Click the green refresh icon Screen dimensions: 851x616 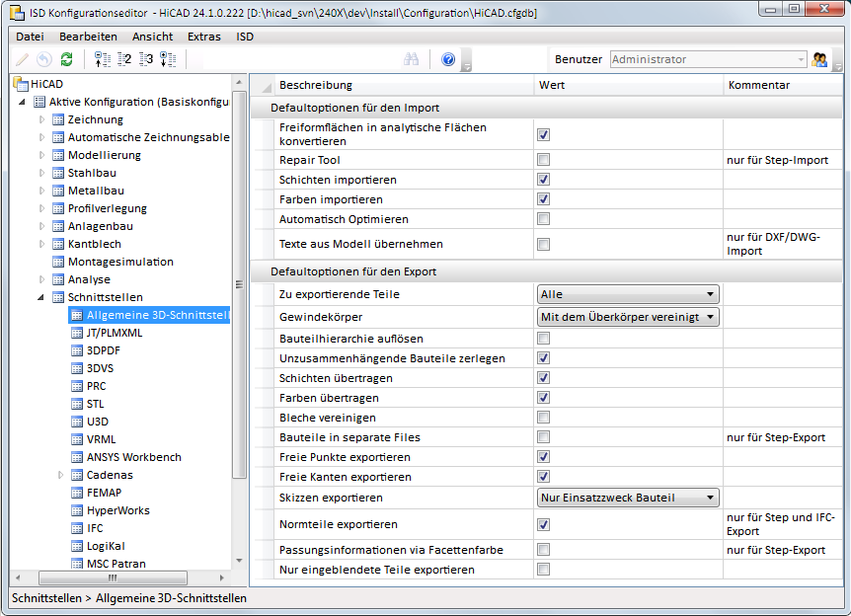point(67,59)
